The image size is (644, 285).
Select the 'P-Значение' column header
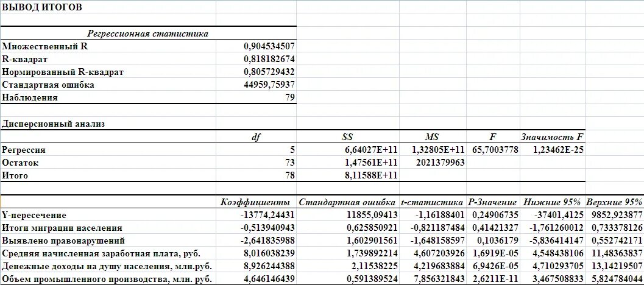click(x=492, y=202)
